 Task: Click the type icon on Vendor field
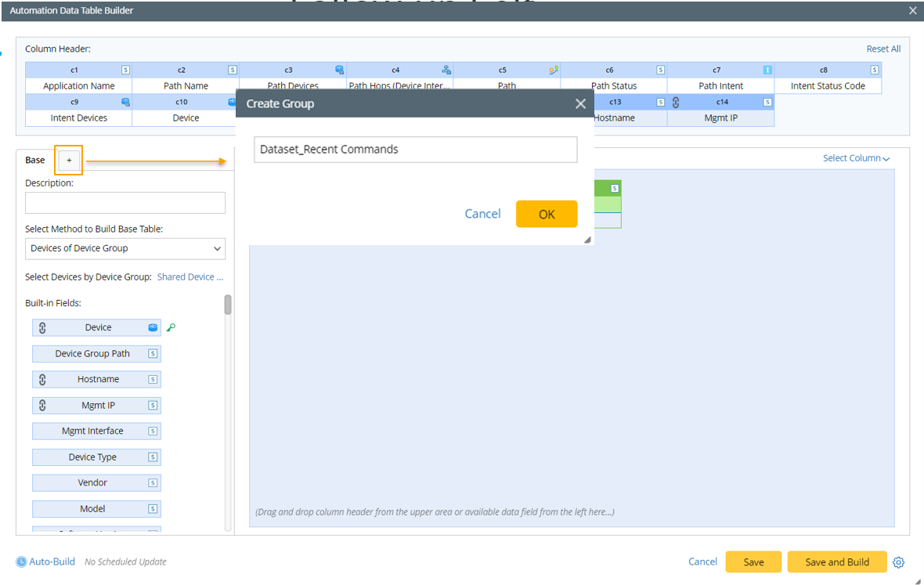[x=153, y=483]
